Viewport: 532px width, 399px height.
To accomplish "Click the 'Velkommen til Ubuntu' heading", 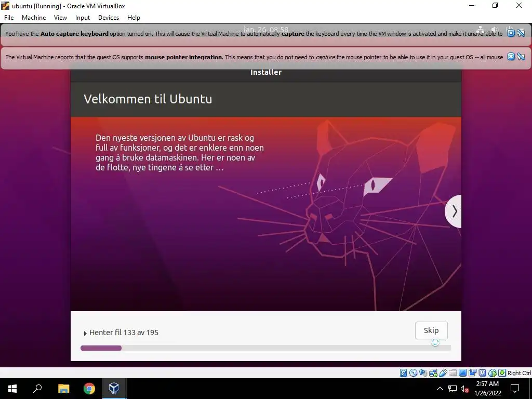I will click(148, 99).
